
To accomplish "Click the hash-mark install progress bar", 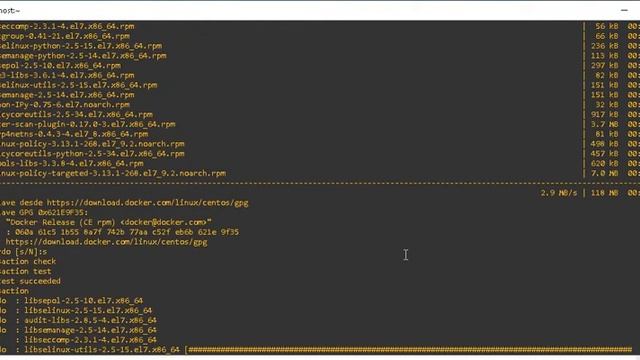I will click(x=408, y=349).
